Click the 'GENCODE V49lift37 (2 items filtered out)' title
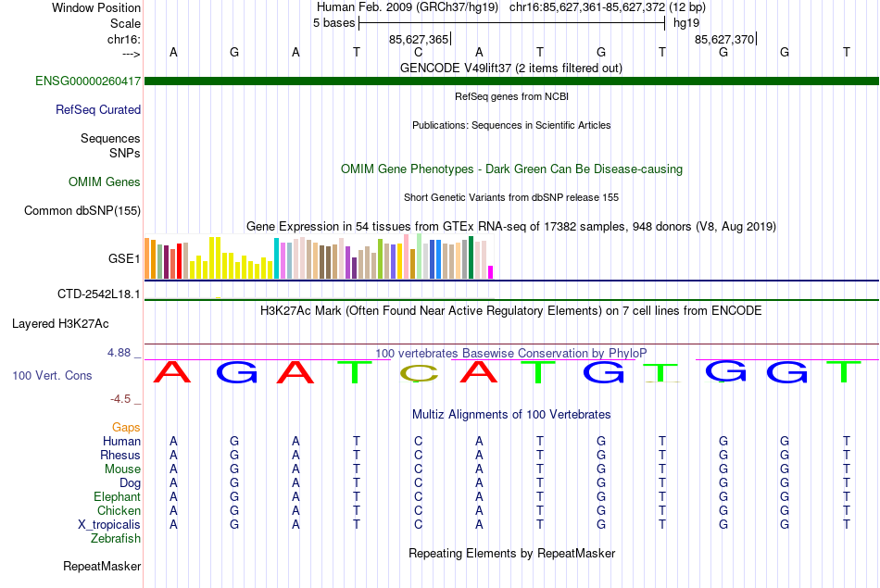 pyautogui.click(x=511, y=68)
